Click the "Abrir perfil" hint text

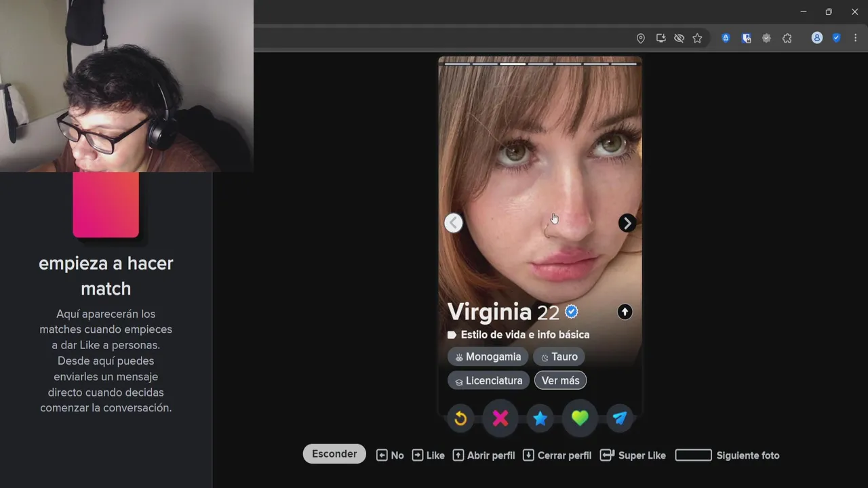tap(491, 455)
